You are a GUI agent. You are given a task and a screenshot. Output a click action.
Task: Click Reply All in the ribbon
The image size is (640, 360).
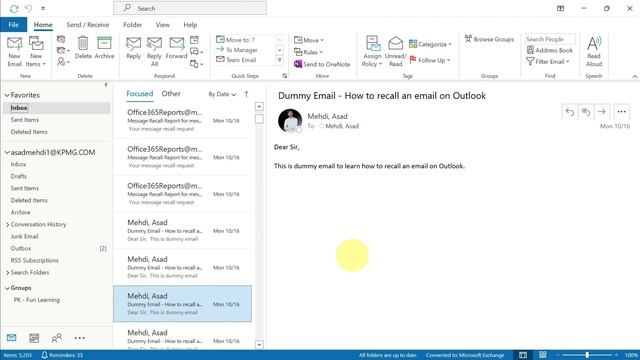point(154,51)
